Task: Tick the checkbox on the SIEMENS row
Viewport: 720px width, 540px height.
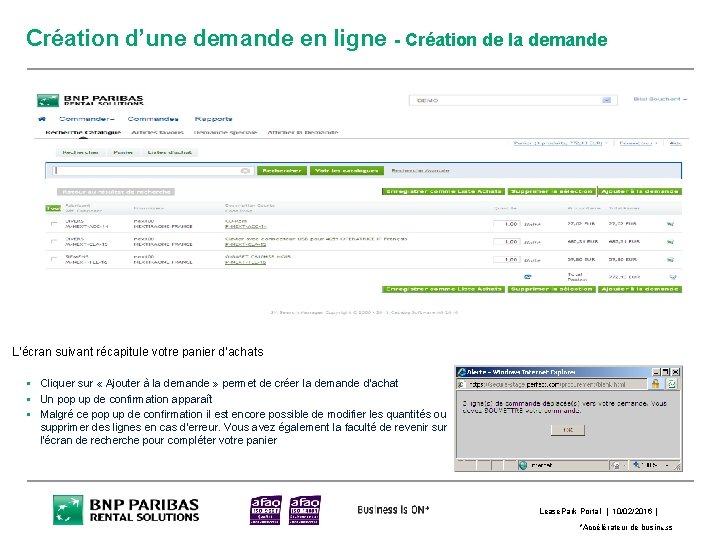Action: pos(54,259)
